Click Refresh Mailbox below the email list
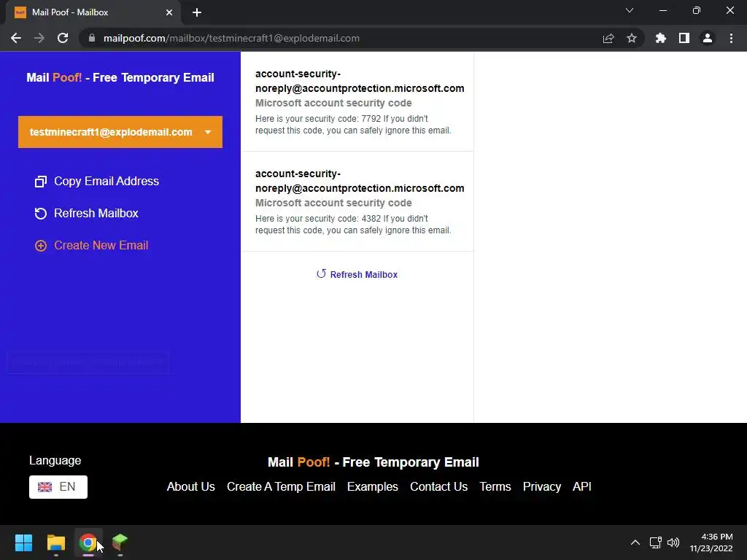This screenshot has width=747, height=560. click(x=357, y=274)
